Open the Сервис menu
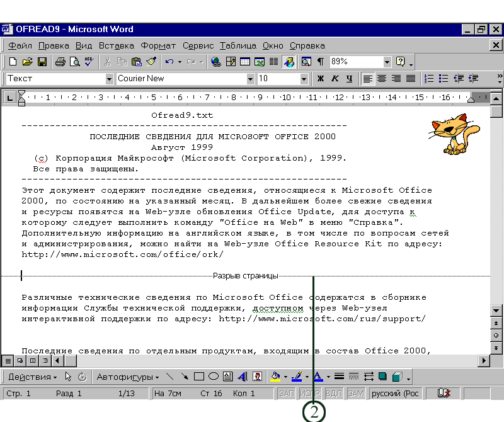 coord(198,45)
